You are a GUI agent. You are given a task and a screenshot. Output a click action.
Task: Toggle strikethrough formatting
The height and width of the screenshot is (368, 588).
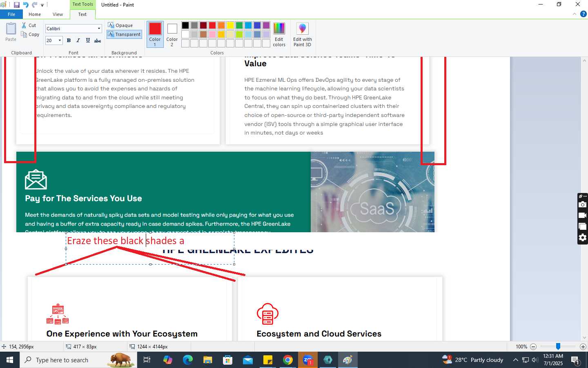click(98, 40)
